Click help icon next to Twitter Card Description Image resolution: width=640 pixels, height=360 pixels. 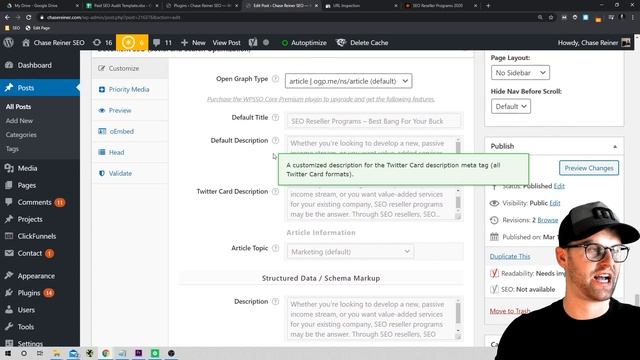276,191
